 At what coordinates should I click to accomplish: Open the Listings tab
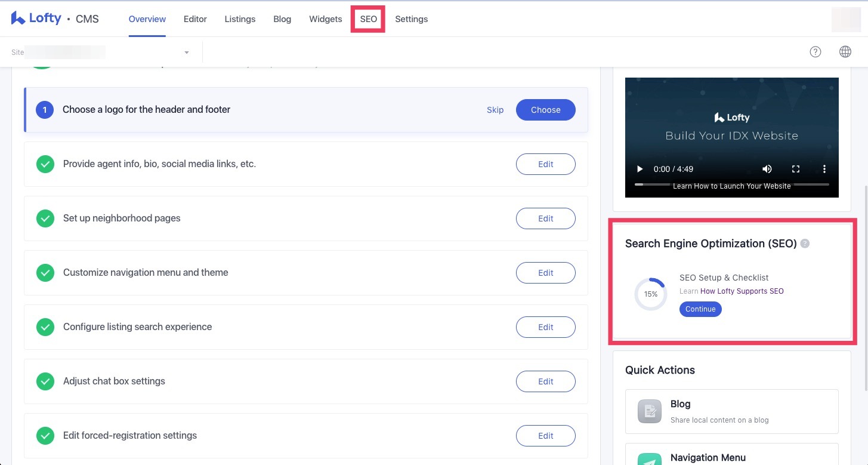point(240,19)
